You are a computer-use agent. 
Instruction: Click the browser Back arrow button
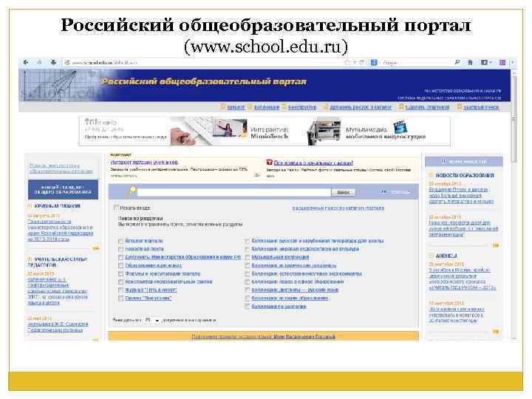pyautogui.click(x=26, y=62)
